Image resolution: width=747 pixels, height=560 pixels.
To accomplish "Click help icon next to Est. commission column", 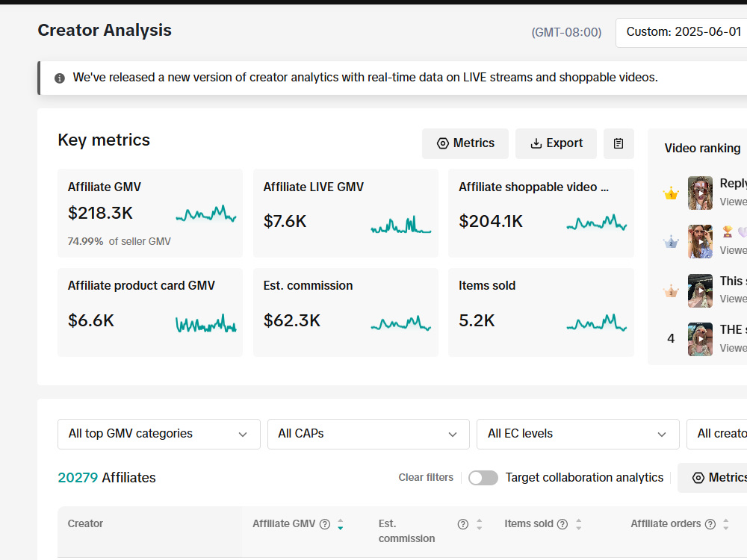I will click(x=462, y=524).
